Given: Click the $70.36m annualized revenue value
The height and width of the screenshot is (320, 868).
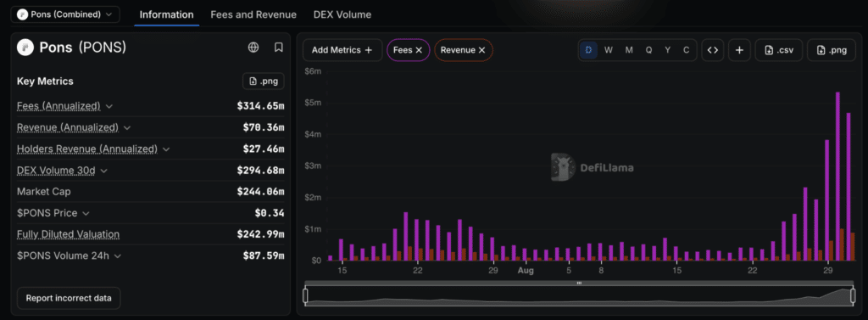Looking at the screenshot, I should tap(264, 127).
